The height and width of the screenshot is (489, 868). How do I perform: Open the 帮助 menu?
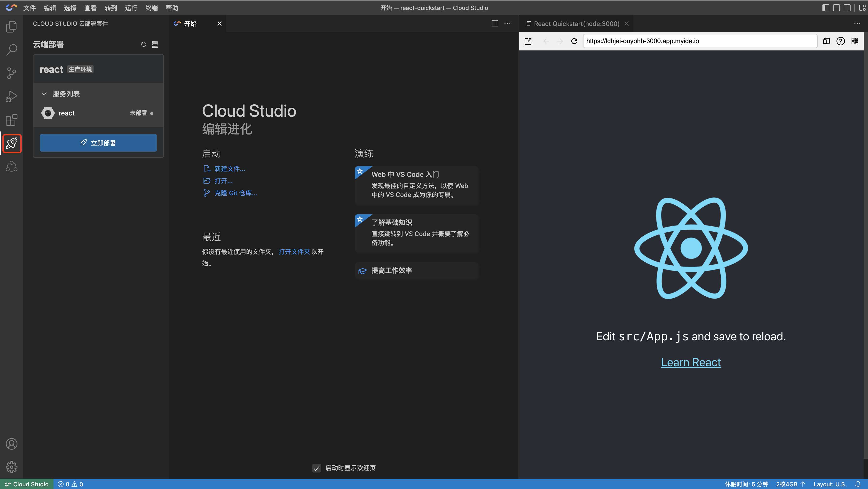pyautogui.click(x=172, y=8)
